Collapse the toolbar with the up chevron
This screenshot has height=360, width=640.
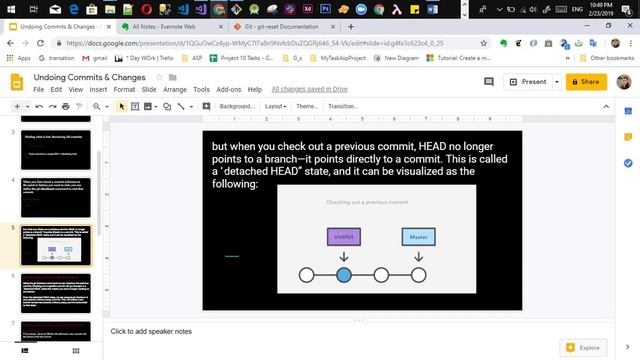click(606, 107)
